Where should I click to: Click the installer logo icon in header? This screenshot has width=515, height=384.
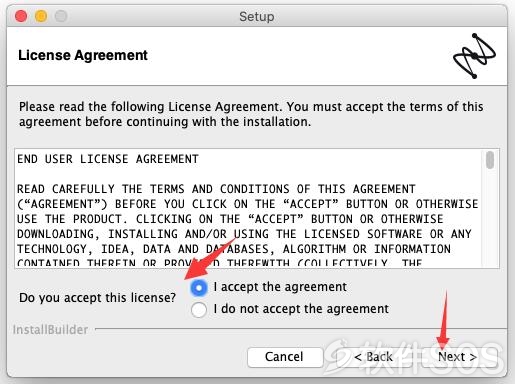474,56
